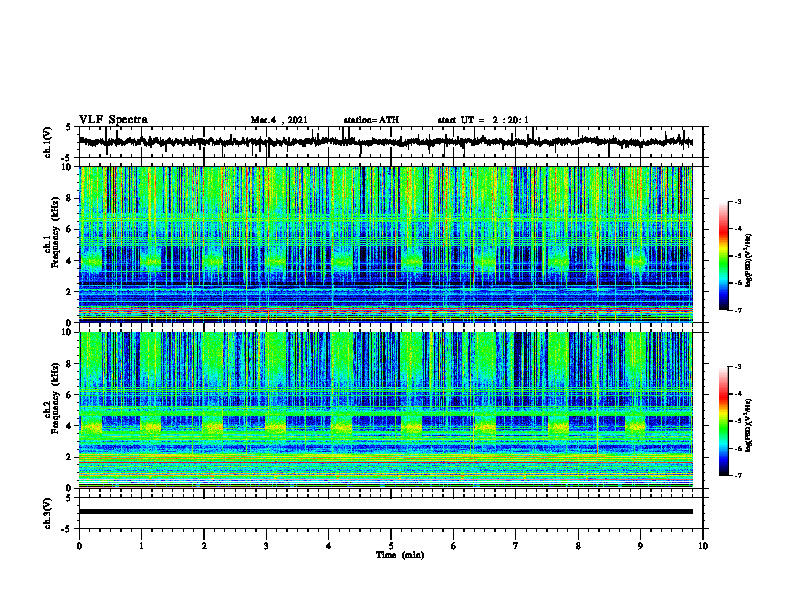Click the "-7" label on the ch.1 colorbar

click(737, 310)
